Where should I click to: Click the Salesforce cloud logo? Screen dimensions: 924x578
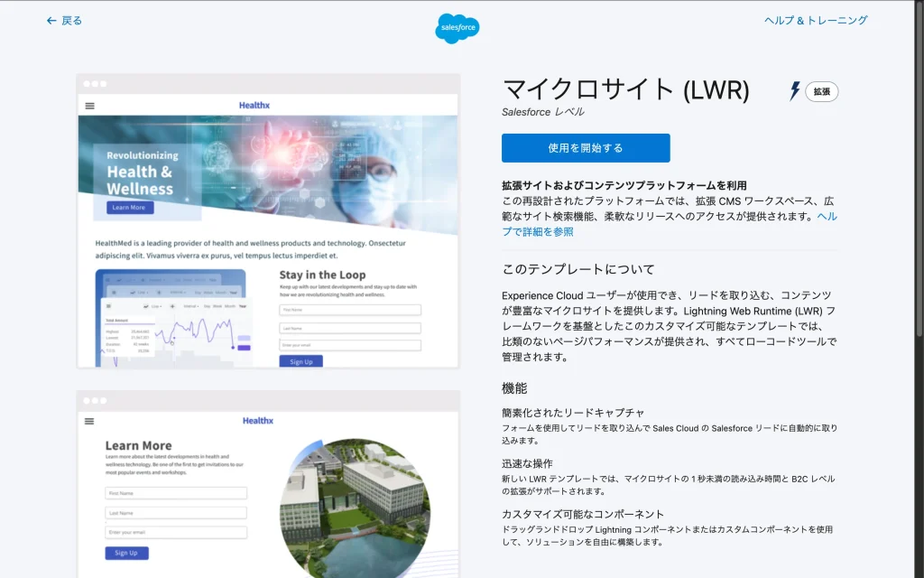pyautogui.click(x=457, y=28)
